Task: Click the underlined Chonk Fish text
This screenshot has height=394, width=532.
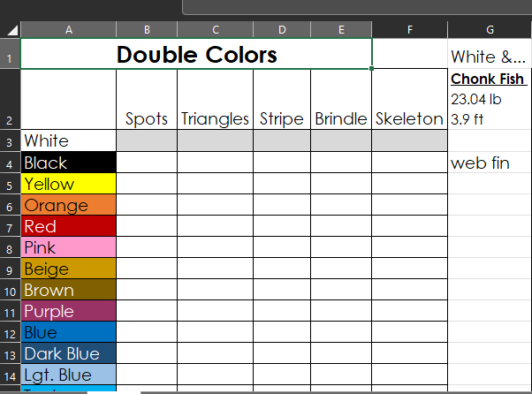Action: coord(488,79)
